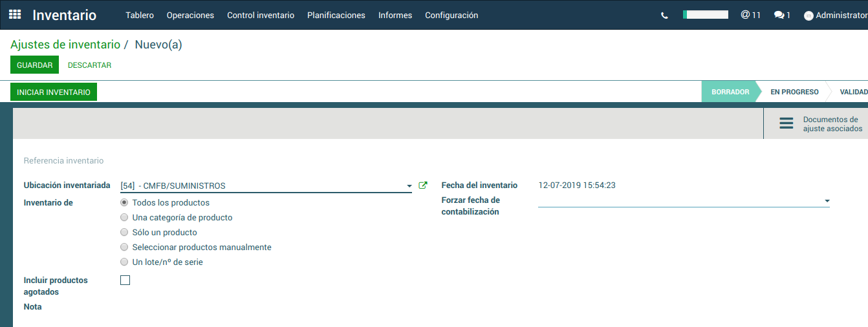The image size is (868, 327).
Task: Open the Control inventario menu
Action: (x=260, y=15)
